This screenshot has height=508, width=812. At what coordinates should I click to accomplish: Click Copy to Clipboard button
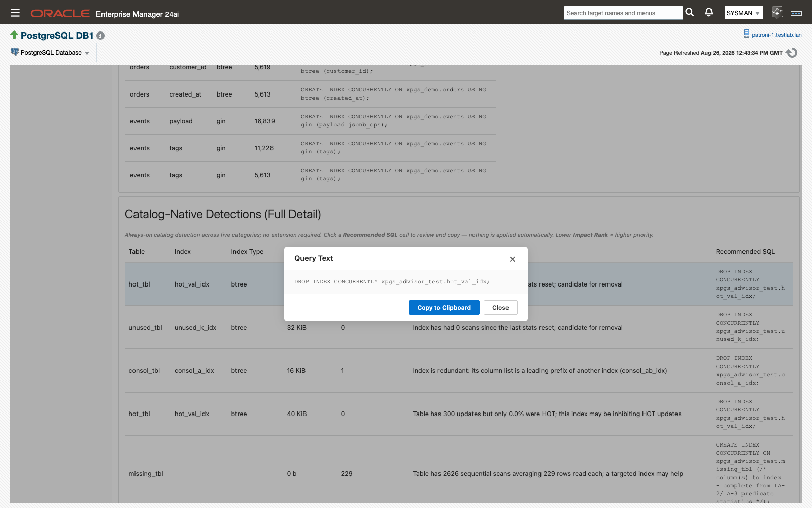444,308
